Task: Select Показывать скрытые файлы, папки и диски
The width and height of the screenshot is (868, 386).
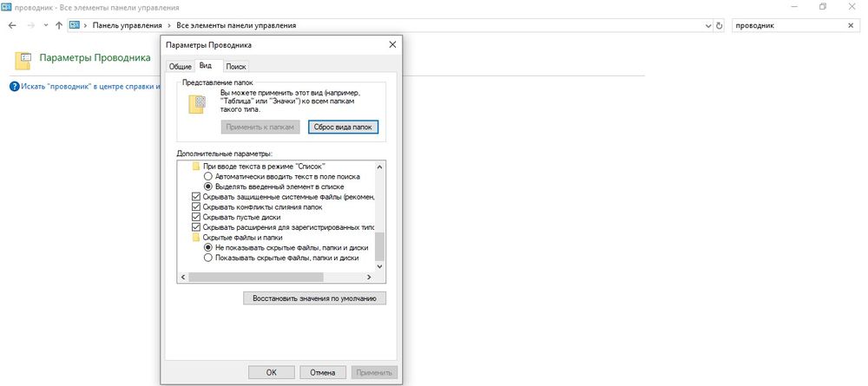Action: click(x=207, y=258)
